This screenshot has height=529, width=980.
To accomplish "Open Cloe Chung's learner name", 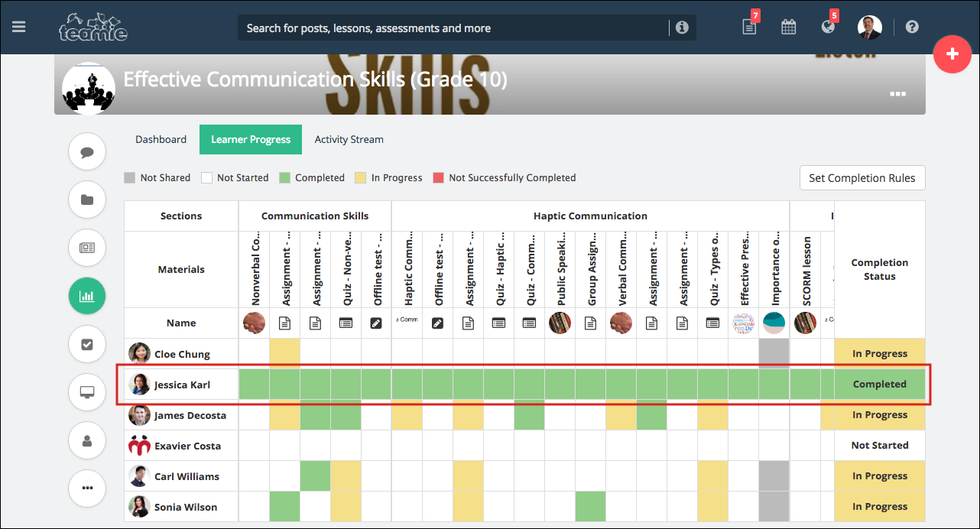I will tap(182, 354).
